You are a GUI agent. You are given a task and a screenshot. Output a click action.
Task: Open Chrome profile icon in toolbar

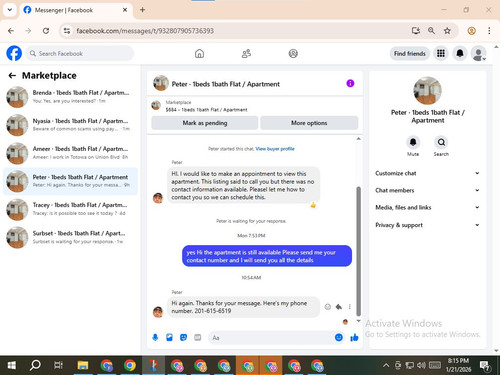pyautogui.click(x=471, y=31)
